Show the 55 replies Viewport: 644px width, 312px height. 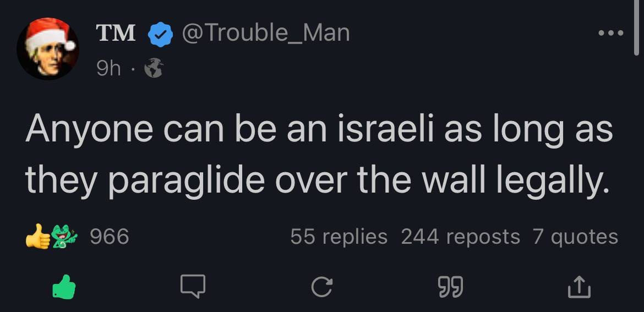tap(339, 237)
